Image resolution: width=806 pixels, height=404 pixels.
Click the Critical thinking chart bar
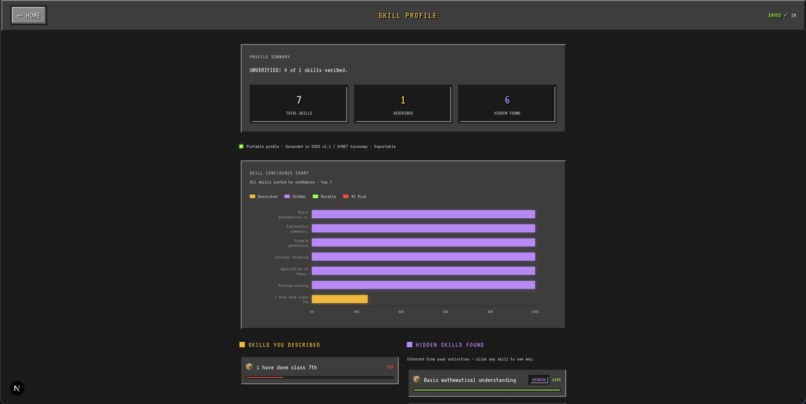pos(423,256)
